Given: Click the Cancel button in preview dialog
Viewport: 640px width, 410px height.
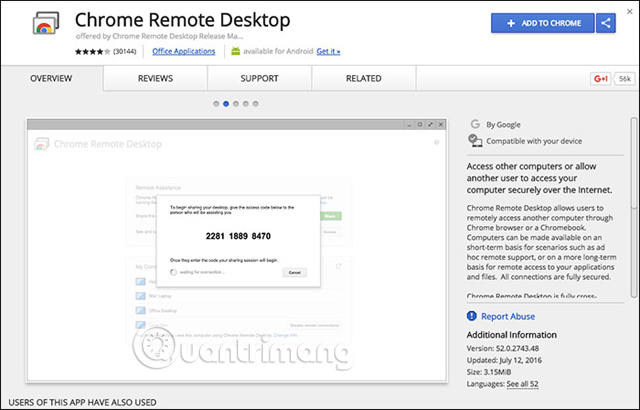Looking at the screenshot, I should 295,273.
